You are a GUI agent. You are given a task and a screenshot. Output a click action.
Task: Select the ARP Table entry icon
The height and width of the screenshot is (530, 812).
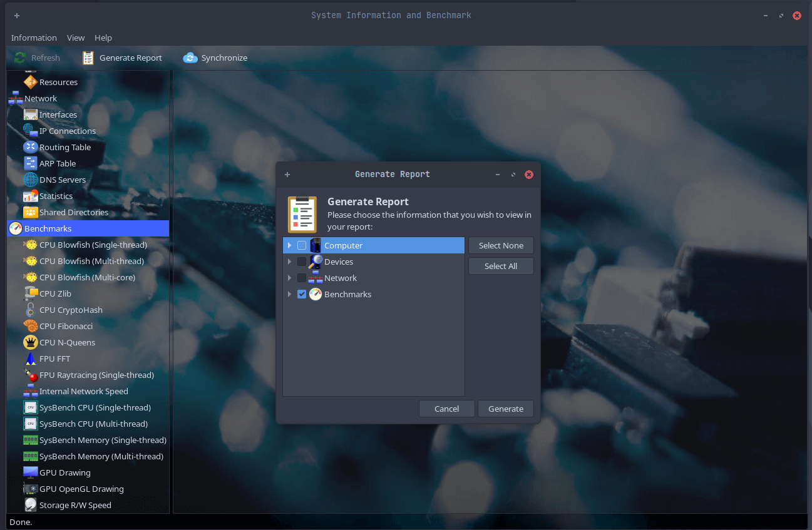tap(30, 163)
